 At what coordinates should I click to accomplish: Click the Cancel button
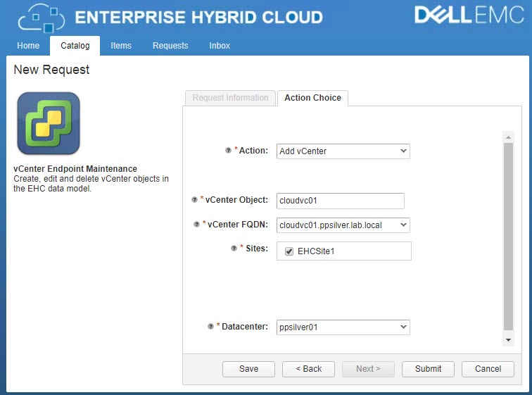point(488,369)
